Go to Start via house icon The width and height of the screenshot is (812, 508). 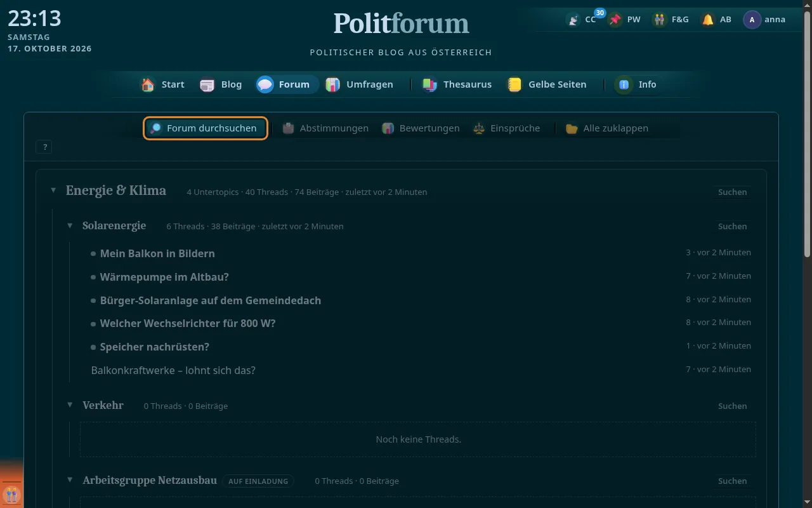[148, 84]
